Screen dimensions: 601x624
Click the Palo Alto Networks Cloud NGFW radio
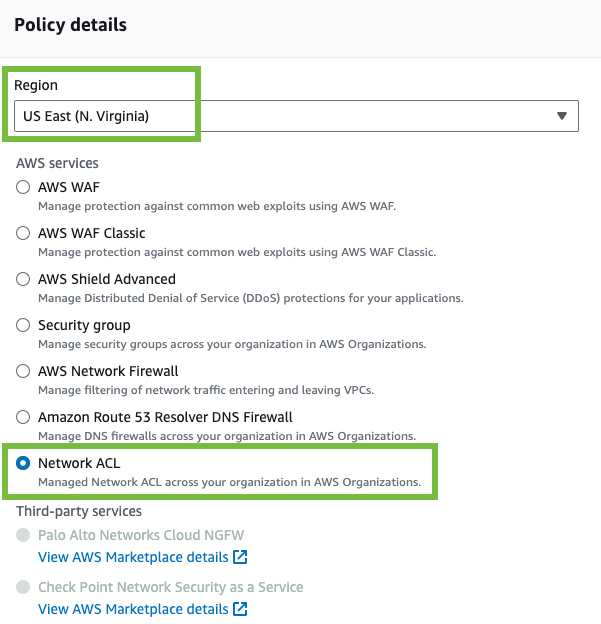23,535
